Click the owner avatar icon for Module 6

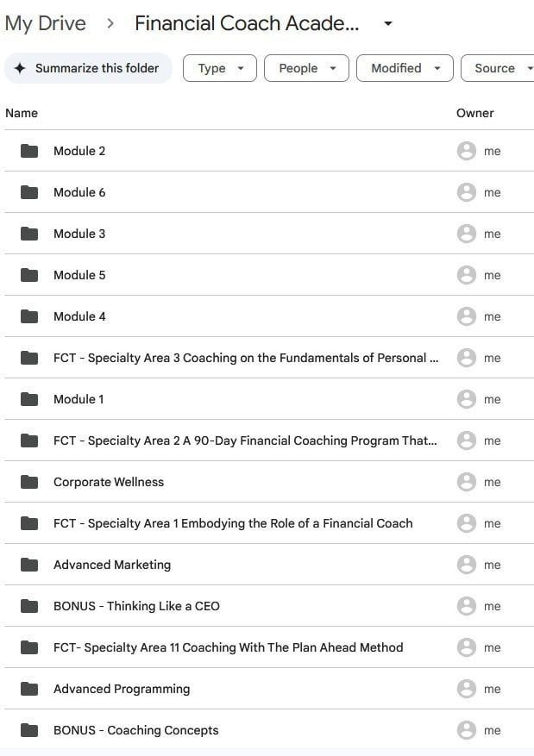[x=467, y=192]
